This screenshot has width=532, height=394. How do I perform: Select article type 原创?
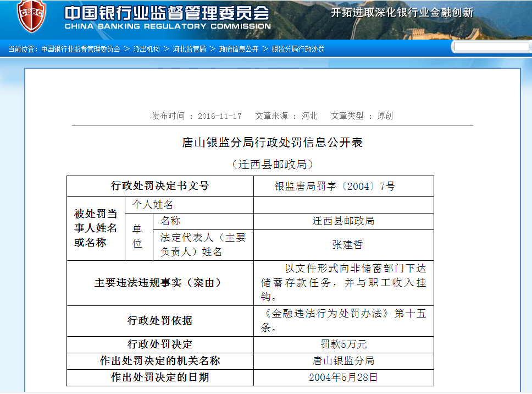point(385,116)
